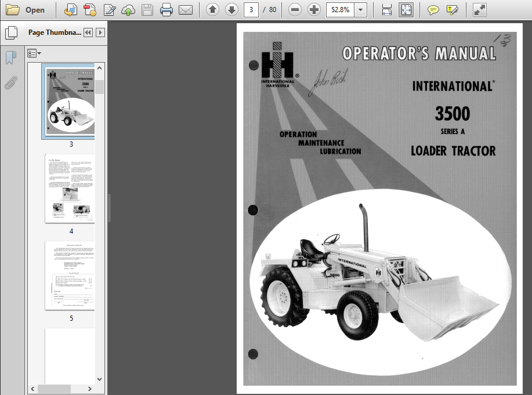Click the thumbnail pane horizontal scroll right arrow
This screenshot has height=395, width=532.
[x=89, y=389]
